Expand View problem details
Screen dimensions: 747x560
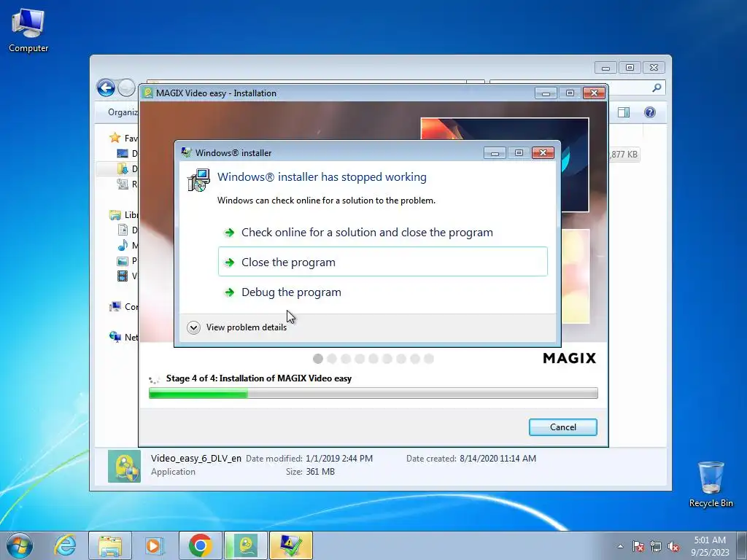click(237, 327)
